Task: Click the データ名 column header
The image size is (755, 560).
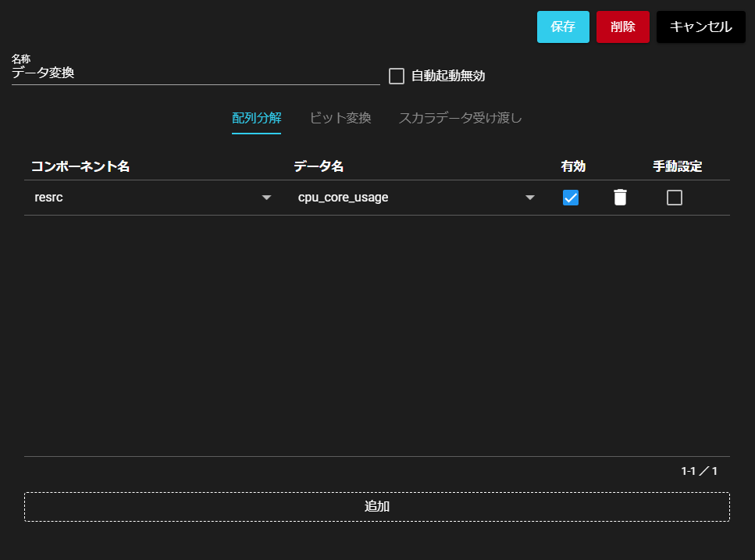Action: click(x=319, y=166)
